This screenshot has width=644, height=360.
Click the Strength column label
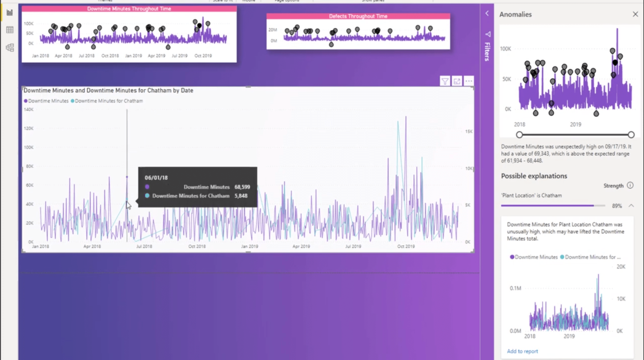click(613, 186)
